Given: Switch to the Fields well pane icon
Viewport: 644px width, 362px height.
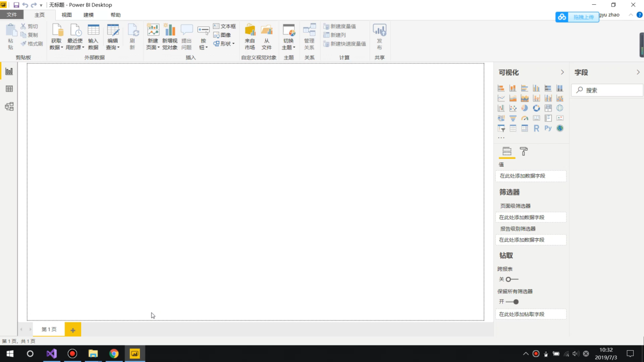Looking at the screenshot, I should [507, 151].
